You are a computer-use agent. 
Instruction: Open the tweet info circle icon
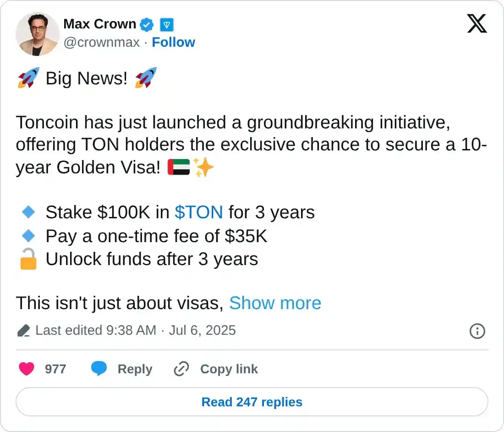(x=477, y=331)
